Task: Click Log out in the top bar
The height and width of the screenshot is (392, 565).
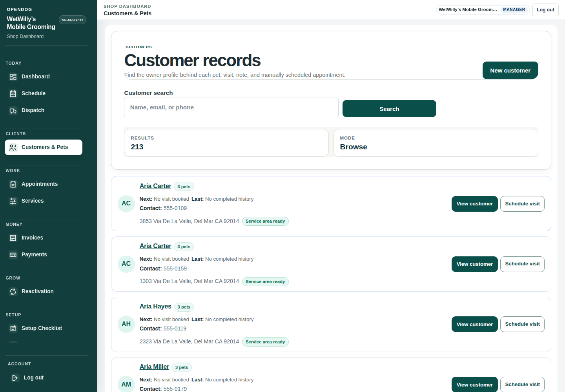Action: (545, 10)
